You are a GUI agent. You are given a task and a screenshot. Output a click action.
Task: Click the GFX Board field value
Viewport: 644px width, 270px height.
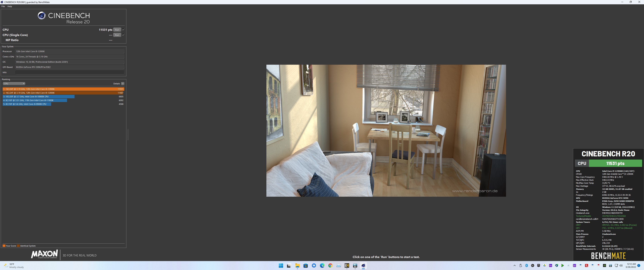pos(70,67)
